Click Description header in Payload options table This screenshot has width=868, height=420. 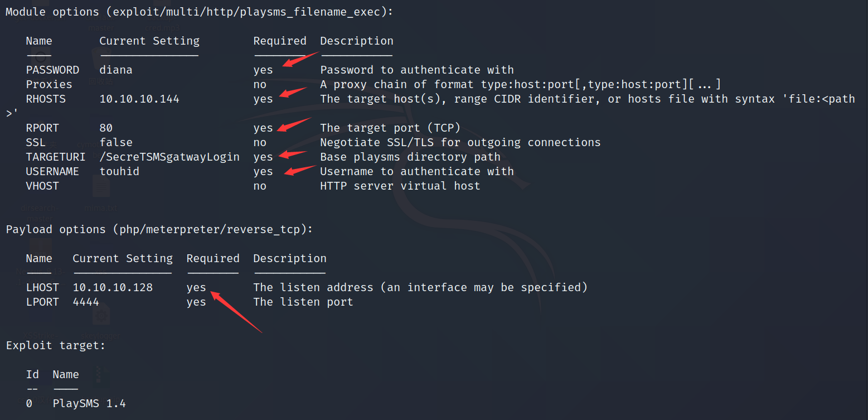pyautogui.click(x=290, y=258)
